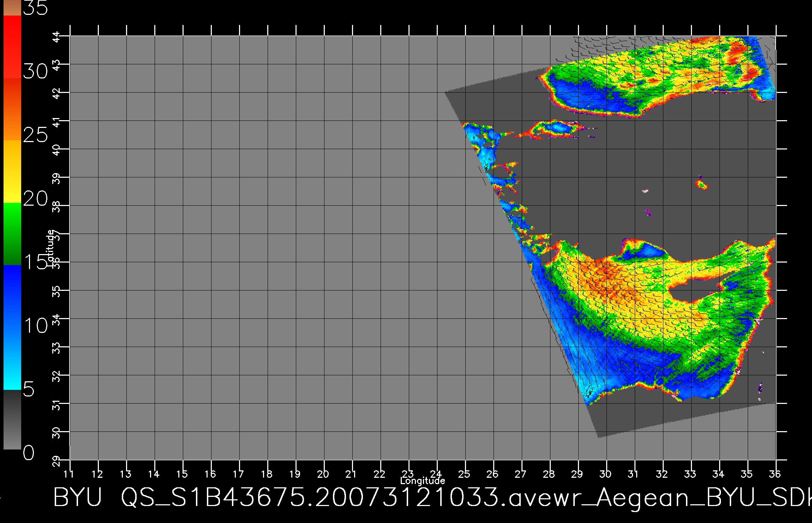
Task: Click longitude tick label "34" on the x-axis
Action: (718, 474)
